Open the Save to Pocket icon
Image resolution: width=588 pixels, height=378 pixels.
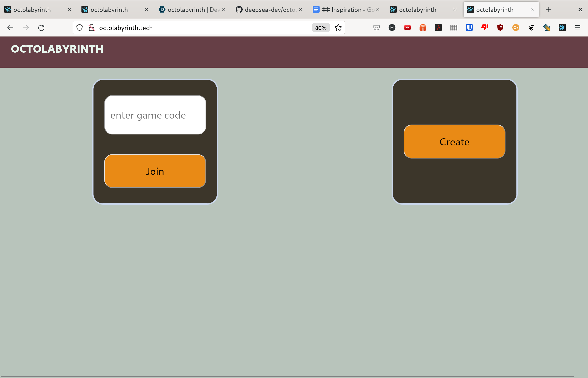(376, 27)
